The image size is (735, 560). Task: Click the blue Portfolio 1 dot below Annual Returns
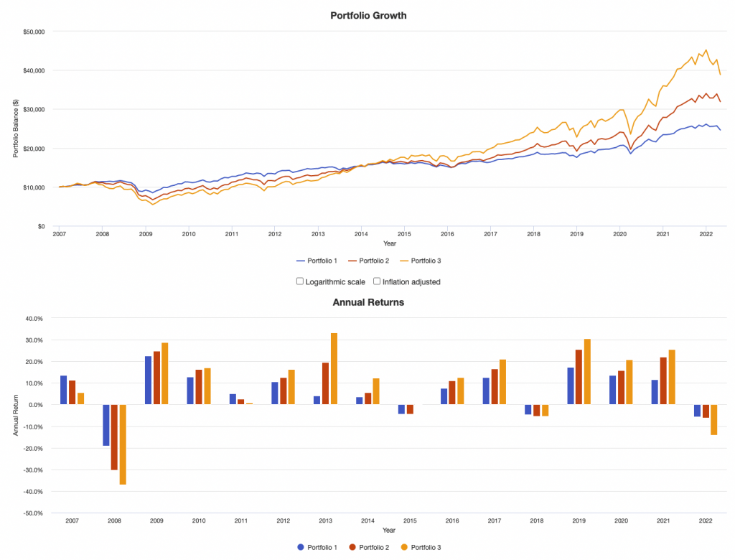pyautogui.click(x=300, y=546)
